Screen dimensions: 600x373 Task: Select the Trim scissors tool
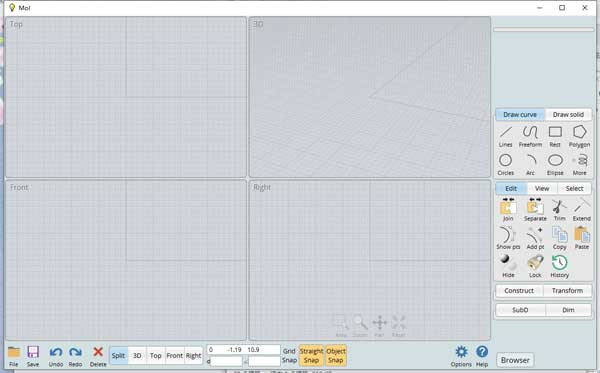tap(559, 210)
